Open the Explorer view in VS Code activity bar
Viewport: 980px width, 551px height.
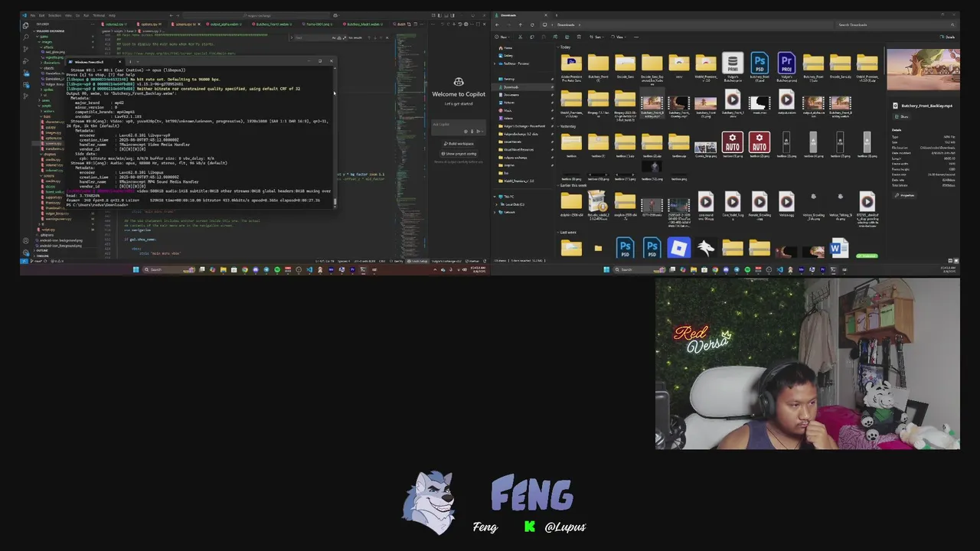25,26
